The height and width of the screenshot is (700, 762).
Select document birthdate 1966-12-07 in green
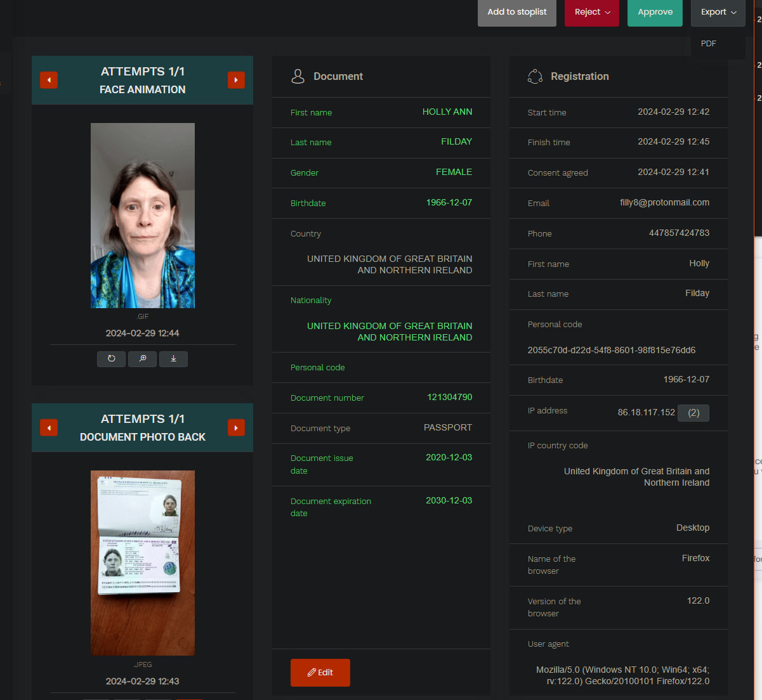click(449, 202)
